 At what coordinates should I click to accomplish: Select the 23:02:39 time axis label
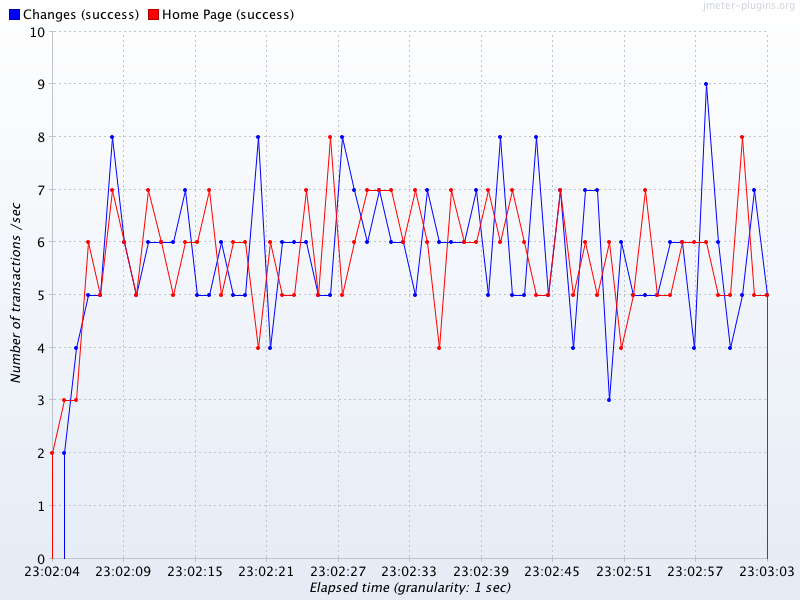point(481,572)
